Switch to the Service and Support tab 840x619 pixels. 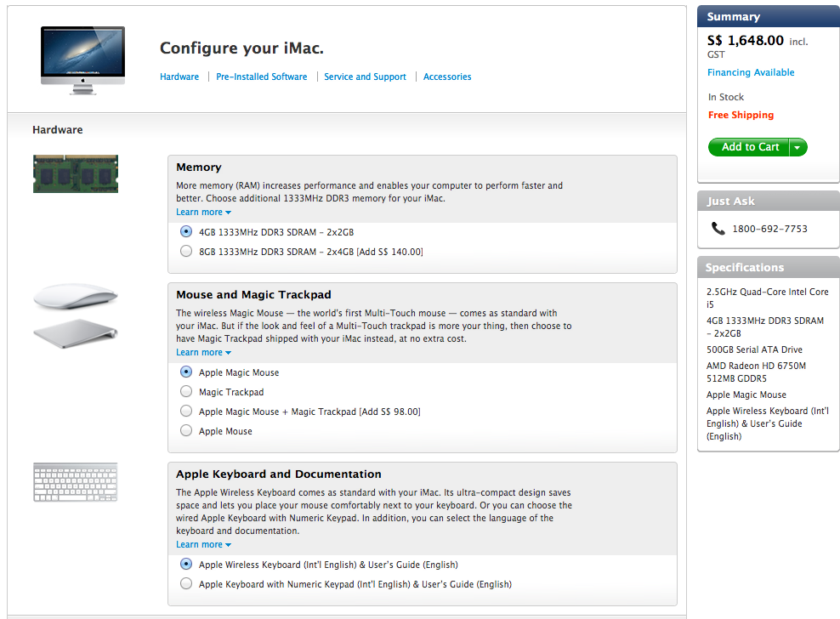(x=365, y=77)
